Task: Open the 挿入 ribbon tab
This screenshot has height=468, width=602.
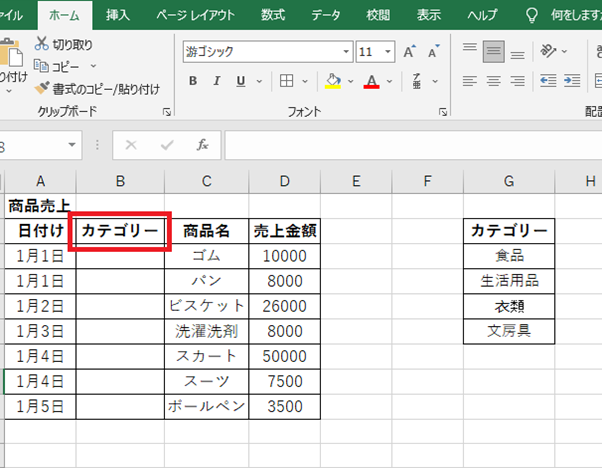Action: click(x=118, y=15)
